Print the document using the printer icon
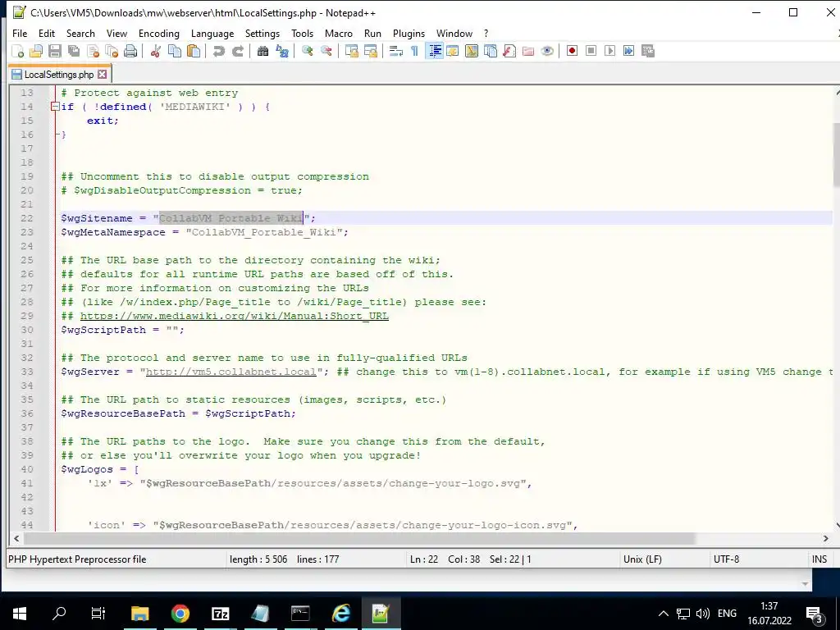 pyautogui.click(x=130, y=51)
